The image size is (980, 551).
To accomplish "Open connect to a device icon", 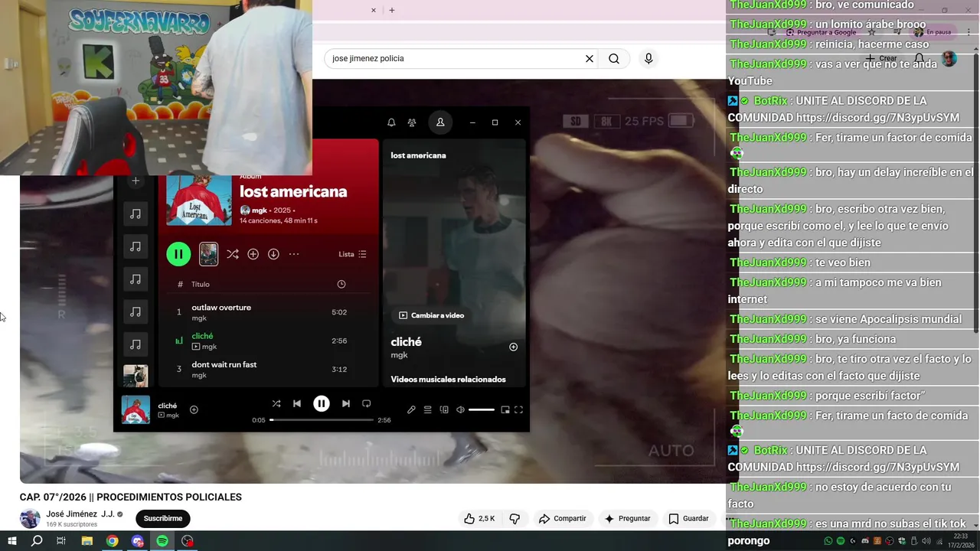I will tap(444, 410).
